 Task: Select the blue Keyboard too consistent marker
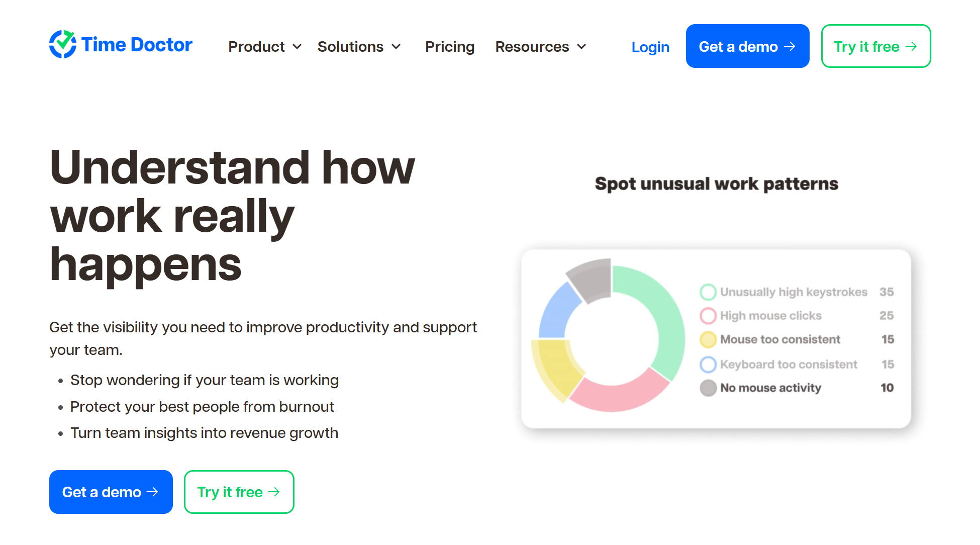708,364
